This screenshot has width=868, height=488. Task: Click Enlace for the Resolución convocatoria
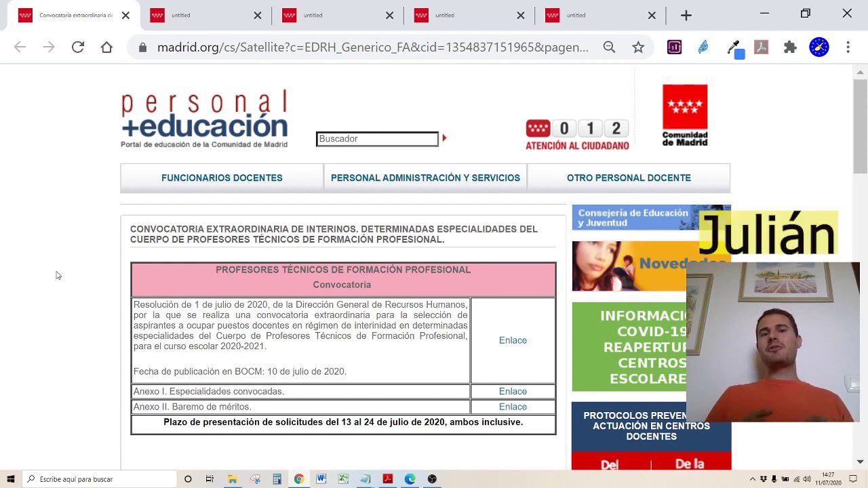pyautogui.click(x=513, y=340)
